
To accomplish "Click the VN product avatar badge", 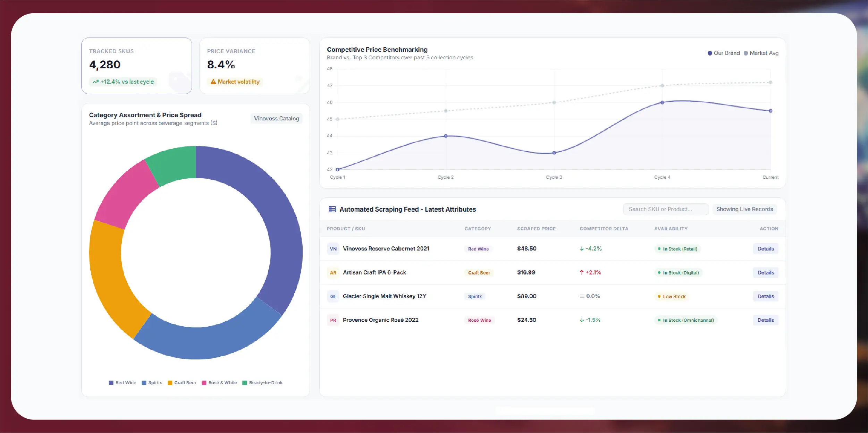I will [333, 249].
